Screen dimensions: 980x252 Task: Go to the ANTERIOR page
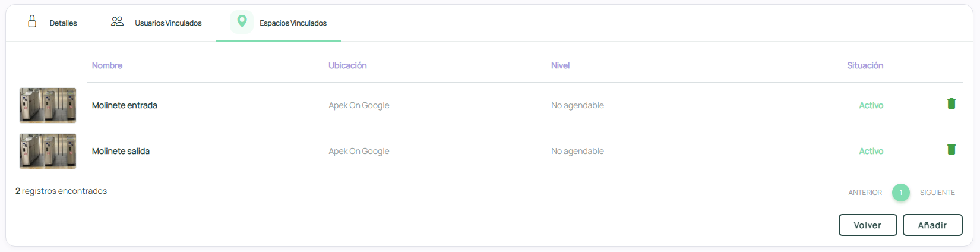coord(865,193)
